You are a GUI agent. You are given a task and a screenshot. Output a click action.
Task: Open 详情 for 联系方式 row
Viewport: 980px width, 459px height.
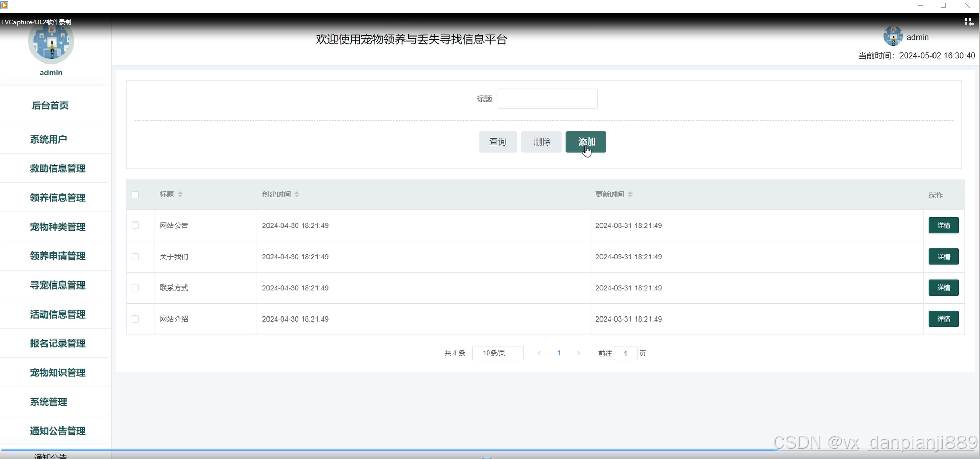943,288
